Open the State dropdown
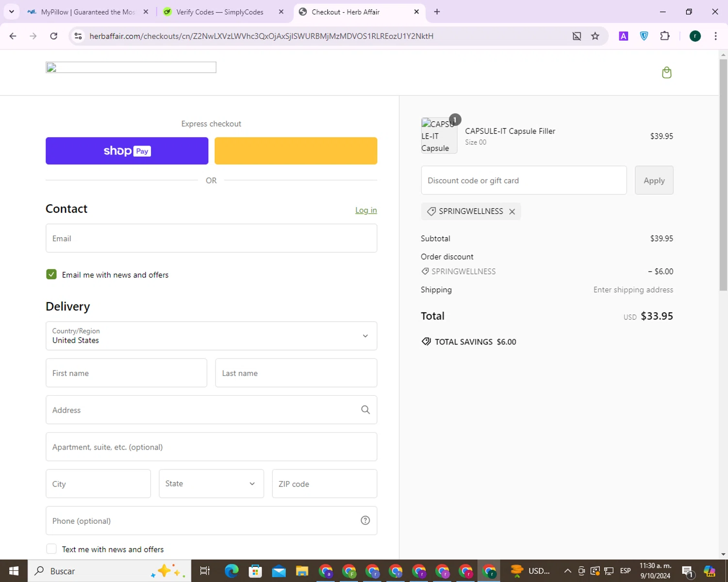This screenshot has width=728, height=582. pyautogui.click(x=211, y=484)
